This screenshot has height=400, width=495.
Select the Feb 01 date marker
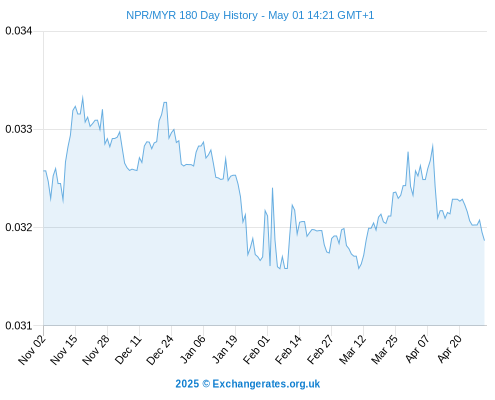point(256,350)
